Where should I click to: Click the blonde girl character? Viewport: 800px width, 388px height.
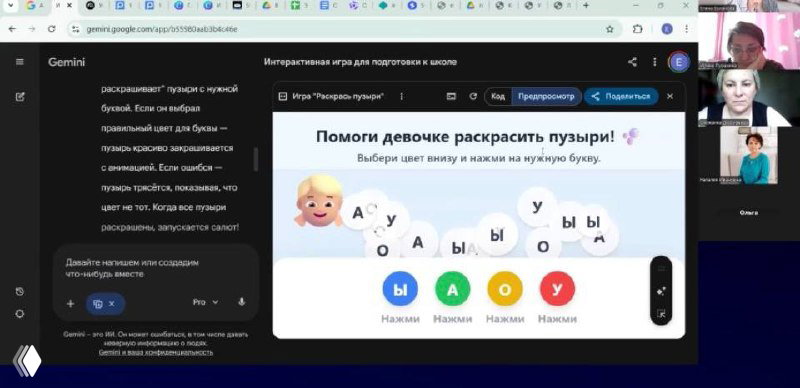click(318, 201)
